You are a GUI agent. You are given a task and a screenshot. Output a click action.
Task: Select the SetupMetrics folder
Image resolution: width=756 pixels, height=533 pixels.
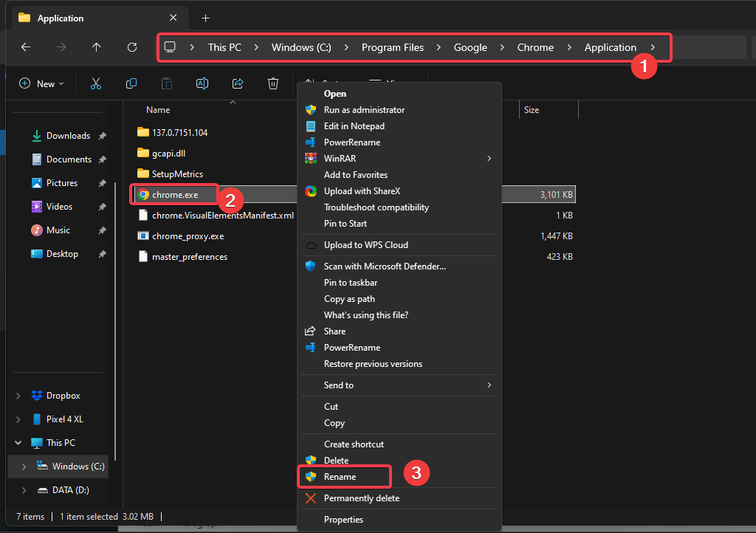click(177, 173)
